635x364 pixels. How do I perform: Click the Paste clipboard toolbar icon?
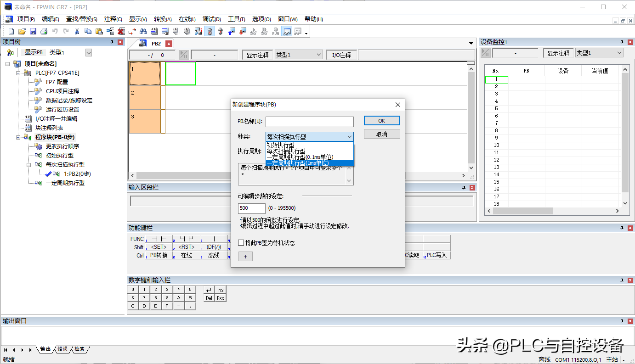click(x=99, y=31)
